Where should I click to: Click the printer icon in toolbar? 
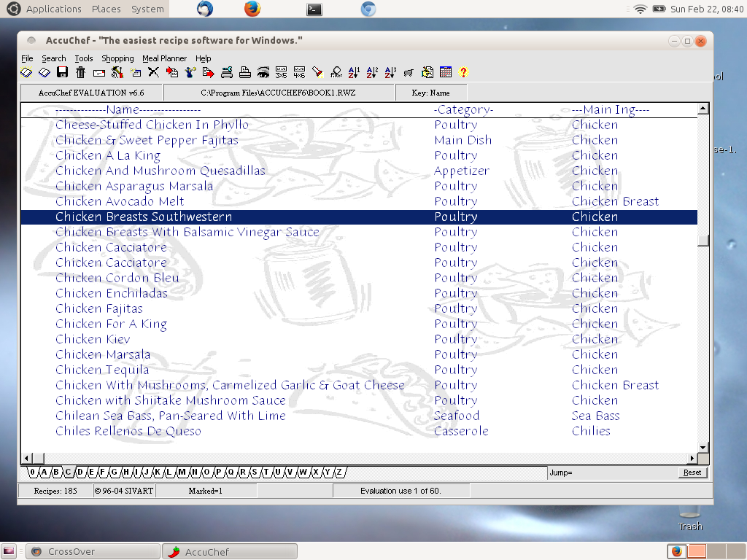245,72
